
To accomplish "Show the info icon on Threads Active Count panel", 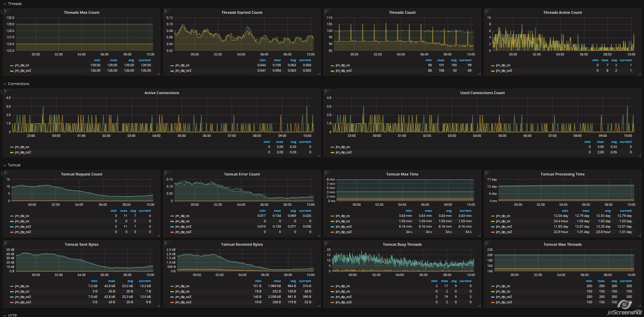I will [x=486, y=11].
